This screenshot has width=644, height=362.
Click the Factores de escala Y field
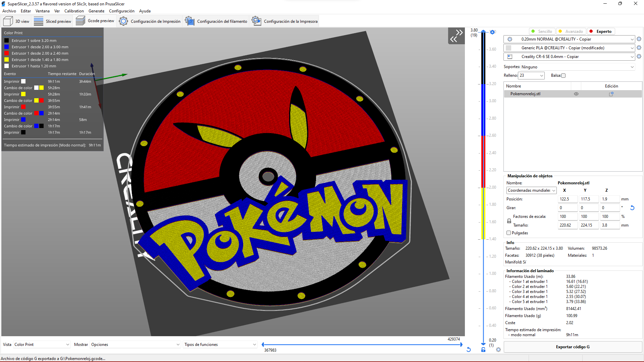point(589,217)
